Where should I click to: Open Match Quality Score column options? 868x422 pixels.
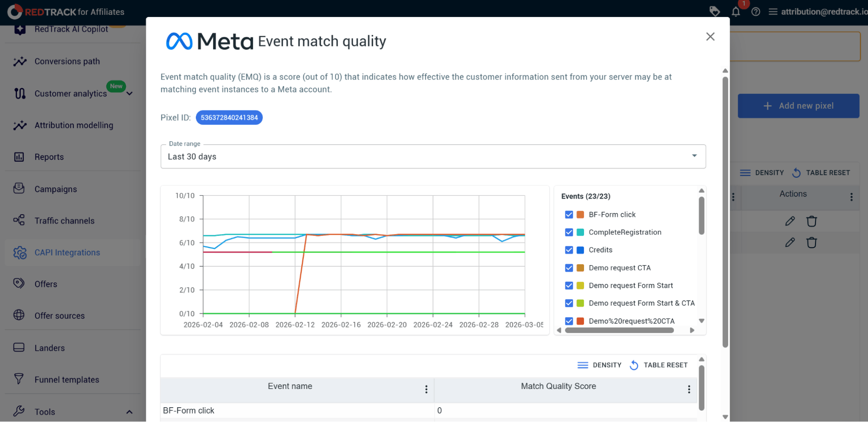click(x=689, y=389)
